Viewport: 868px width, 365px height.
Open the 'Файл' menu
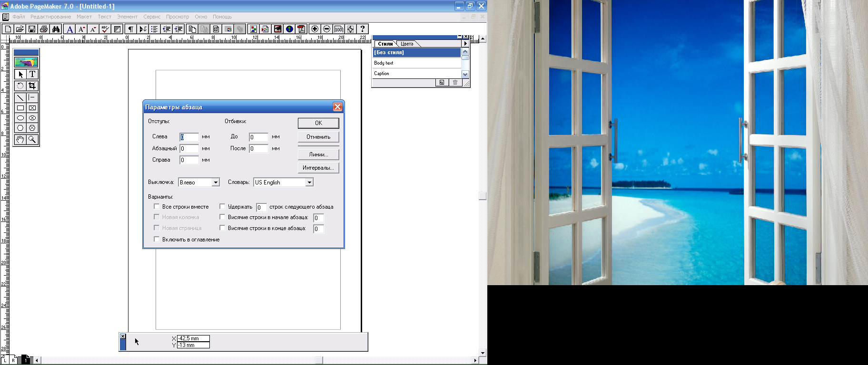(x=19, y=17)
